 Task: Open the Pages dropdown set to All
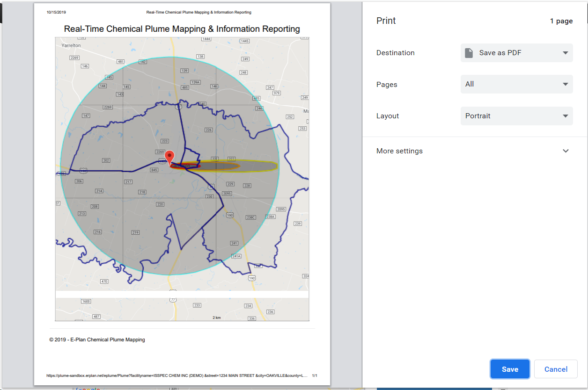[516, 84]
